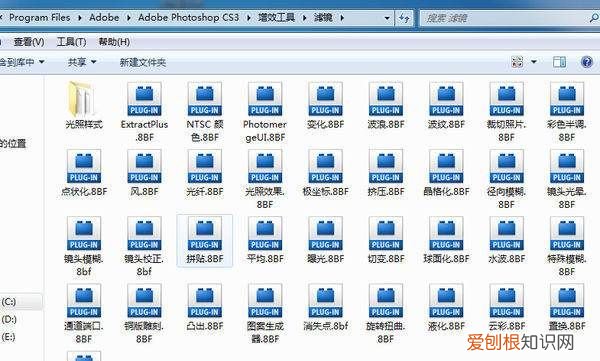600x361 pixels.
Task: Go to Program Files in address bar
Action: (x=39, y=18)
